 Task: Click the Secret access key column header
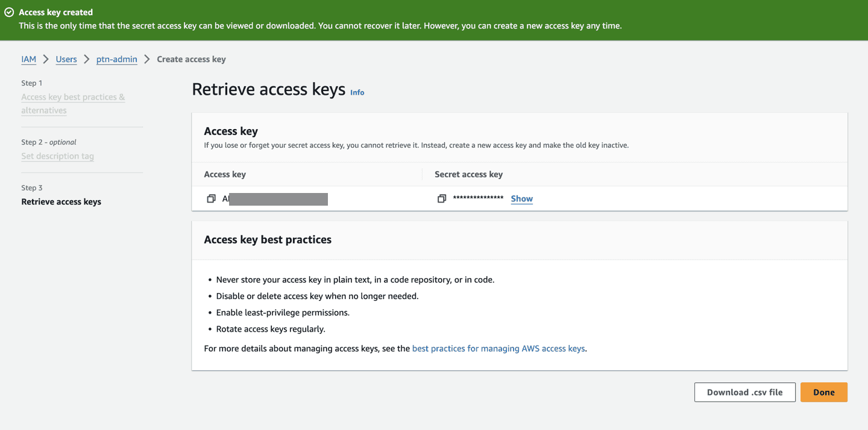468,174
